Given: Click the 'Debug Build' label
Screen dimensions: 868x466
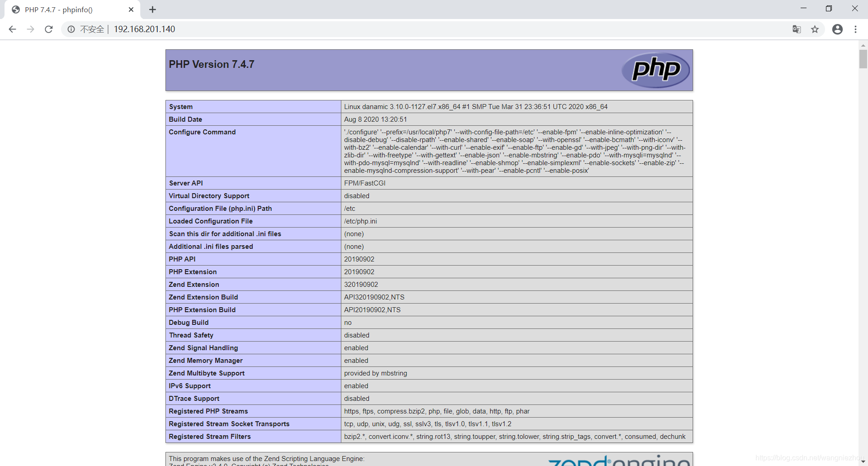Looking at the screenshot, I should (189, 323).
